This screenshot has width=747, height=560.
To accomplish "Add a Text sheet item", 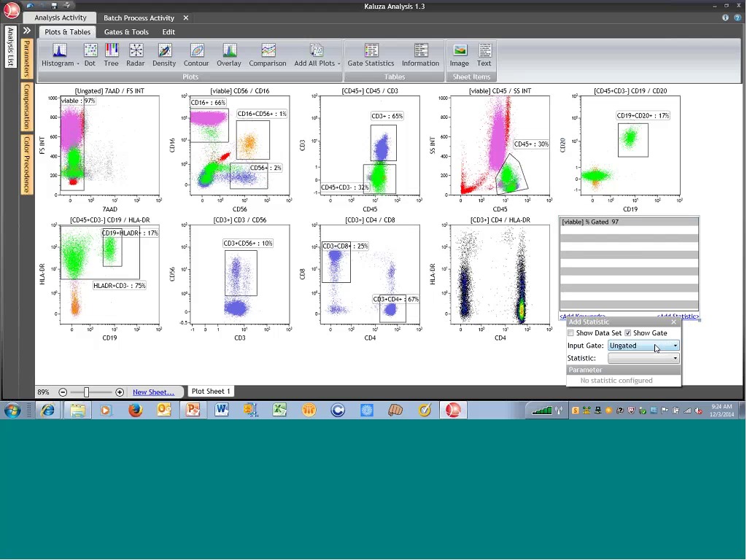I will [484, 55].
